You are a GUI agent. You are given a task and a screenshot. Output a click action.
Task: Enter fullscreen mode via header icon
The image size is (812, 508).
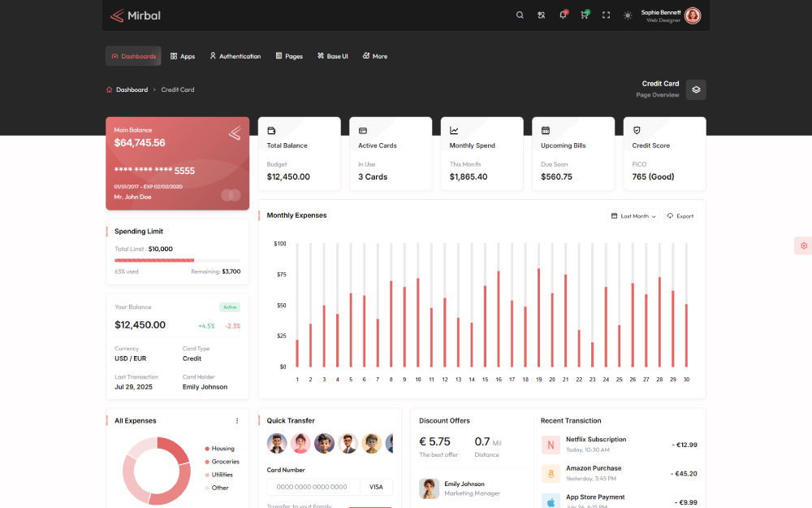tap(606, 15)
